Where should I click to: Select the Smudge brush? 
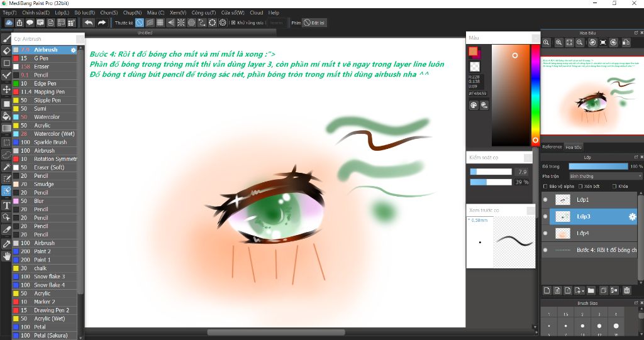tap(45, 184)
